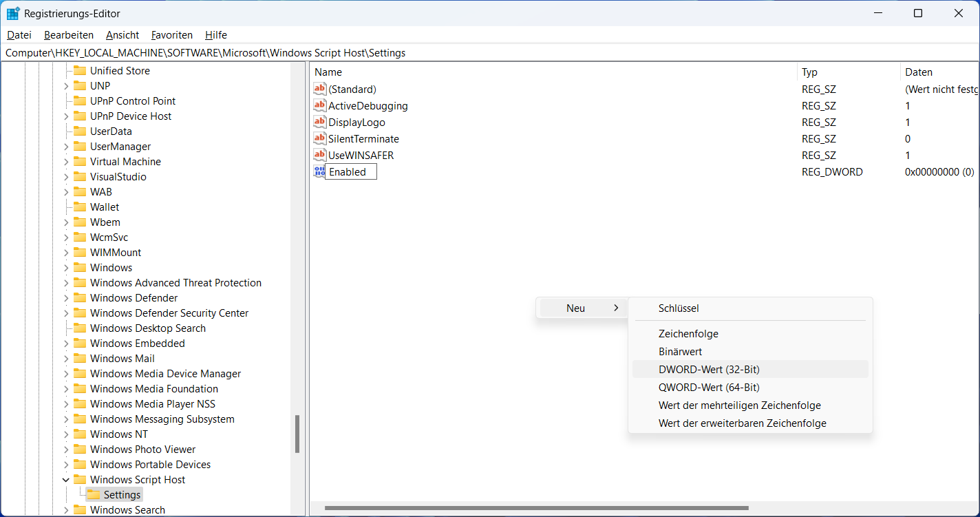Screen dimensions: 980x517
Task: Select the Windows Desktop Search key
Action: pos(148,328)
